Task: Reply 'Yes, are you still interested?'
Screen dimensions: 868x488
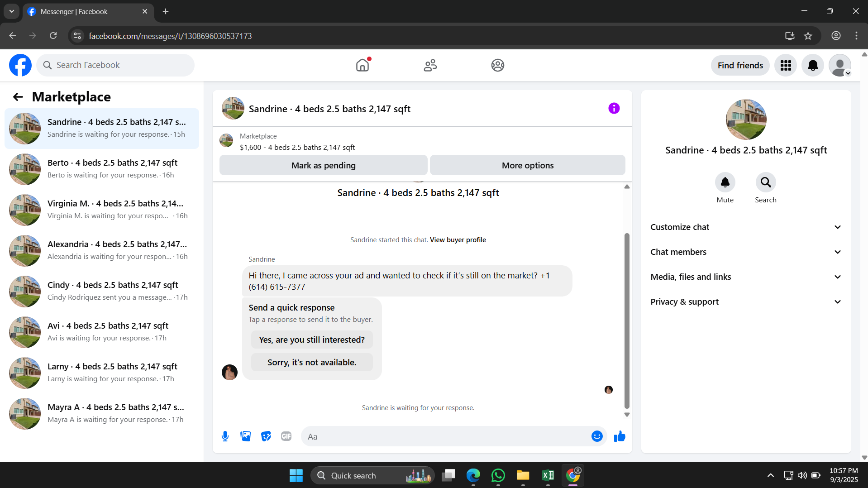Action: coord(312,340)
